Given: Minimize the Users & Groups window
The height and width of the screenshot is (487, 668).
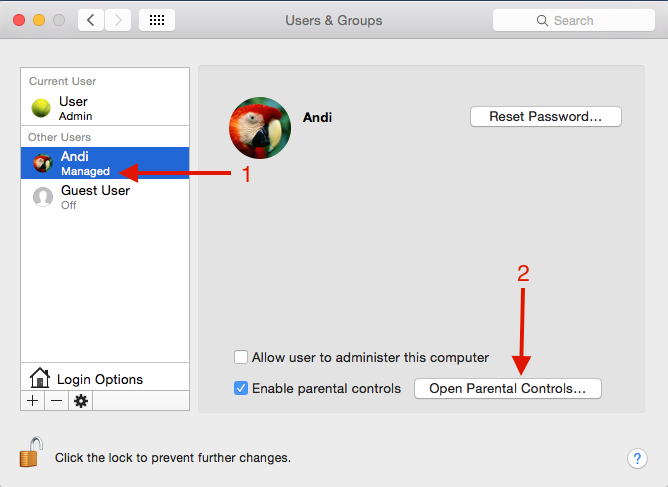Looking at the screenshot, I should [x=40, y=20].
